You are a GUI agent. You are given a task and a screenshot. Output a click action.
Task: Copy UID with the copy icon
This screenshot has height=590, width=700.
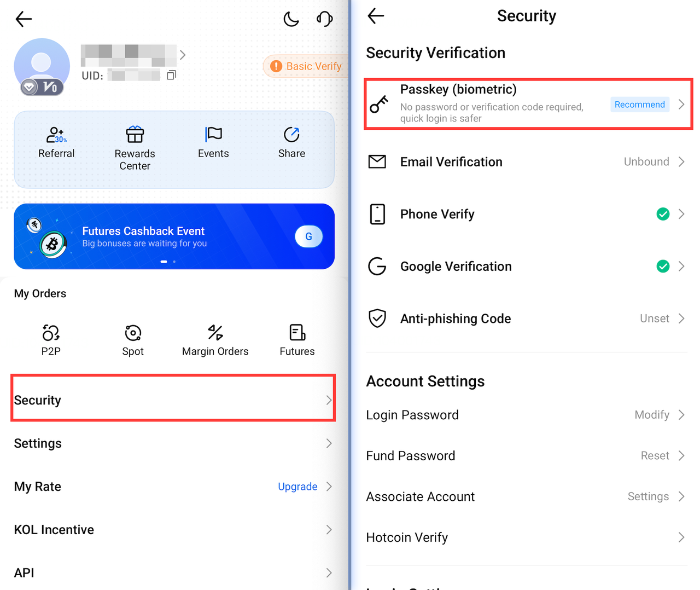171,75
